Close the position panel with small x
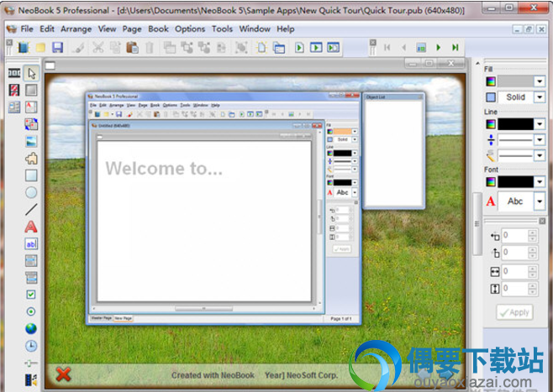 (542, 221)
